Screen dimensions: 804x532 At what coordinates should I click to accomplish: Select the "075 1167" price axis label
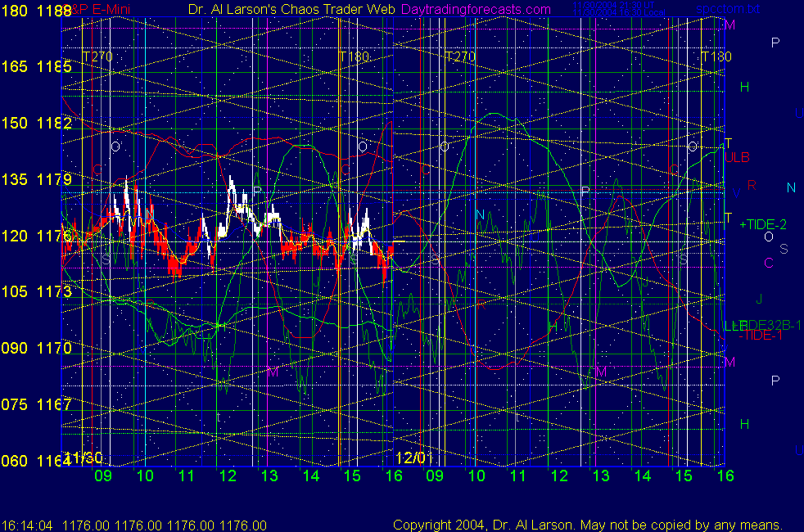[x=36, y=404]
